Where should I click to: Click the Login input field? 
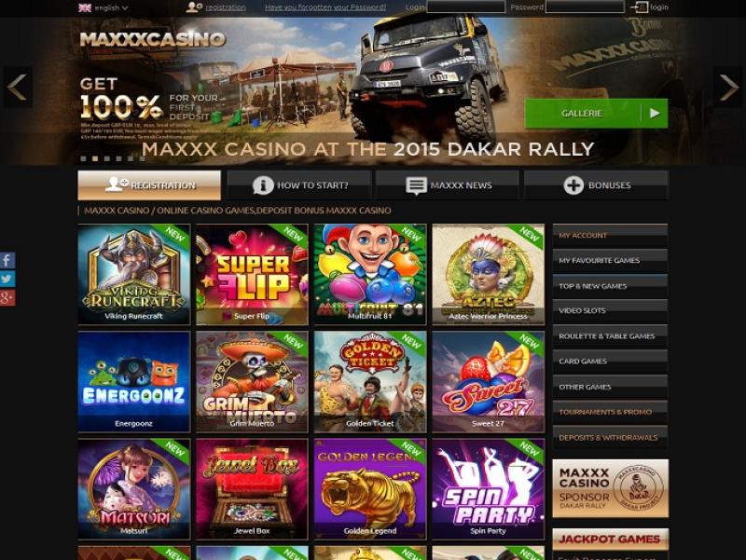[x=465, y=7]
